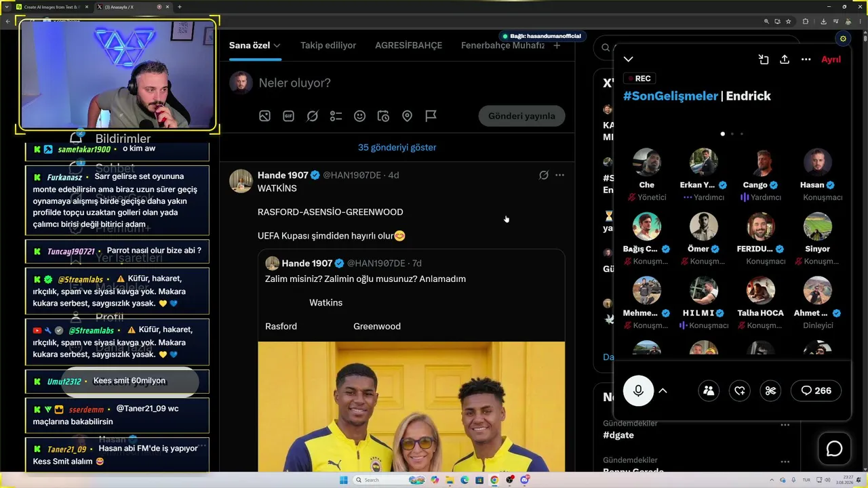Click Talha HOCA's avatar in Space
This screenshot has height=488, width=868.
pos(760,291)
